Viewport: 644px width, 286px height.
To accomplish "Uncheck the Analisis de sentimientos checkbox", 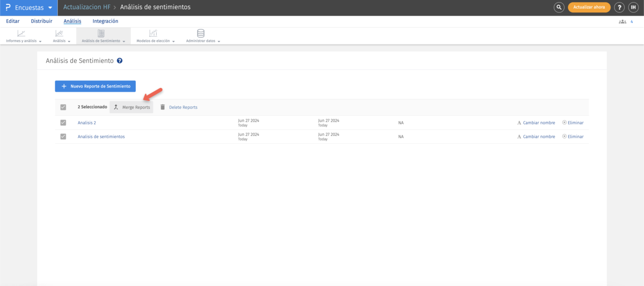I will tap(63, 136).
